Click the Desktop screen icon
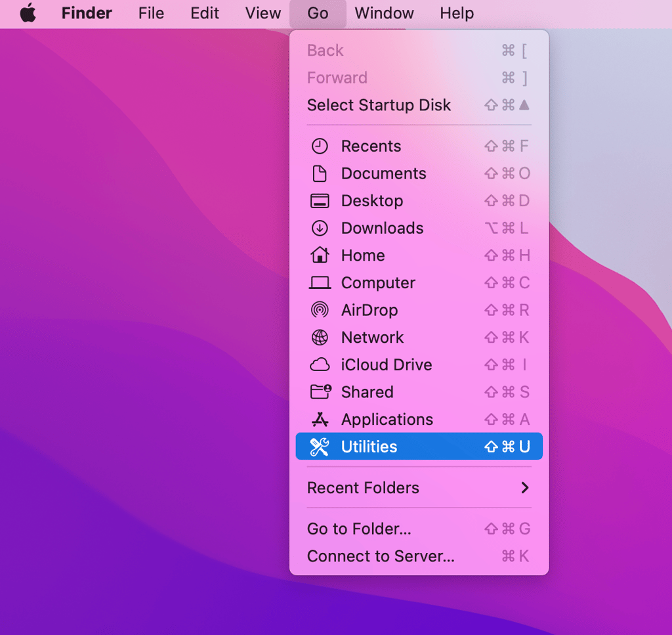This screenshot has width=672, height=635. coord(320,201)
